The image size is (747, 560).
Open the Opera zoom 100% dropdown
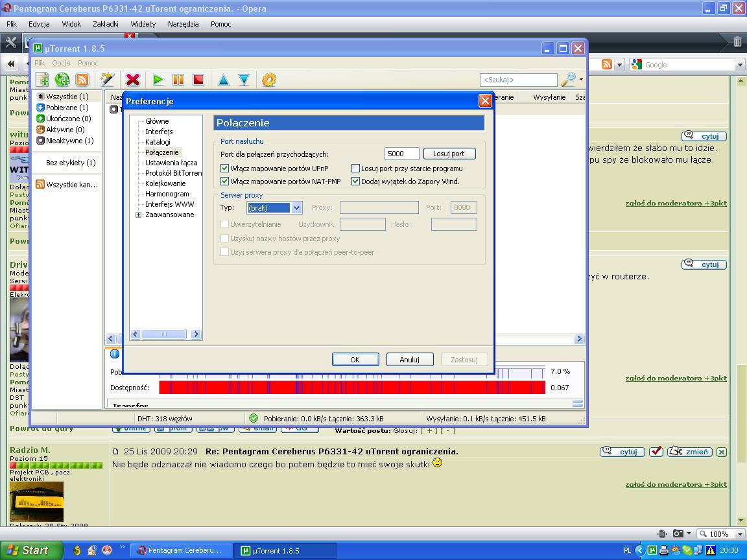click(740, 534)
